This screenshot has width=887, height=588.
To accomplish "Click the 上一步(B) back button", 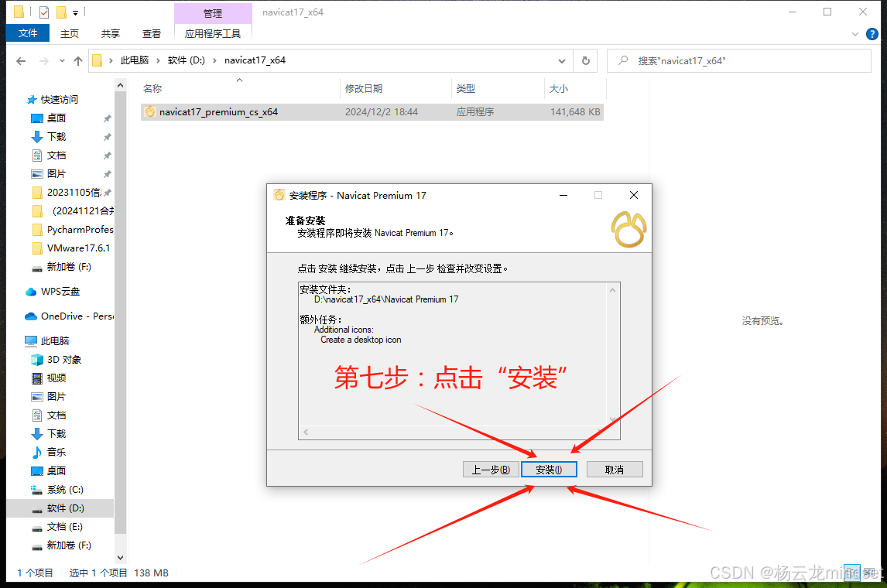I will pos(491,470).
